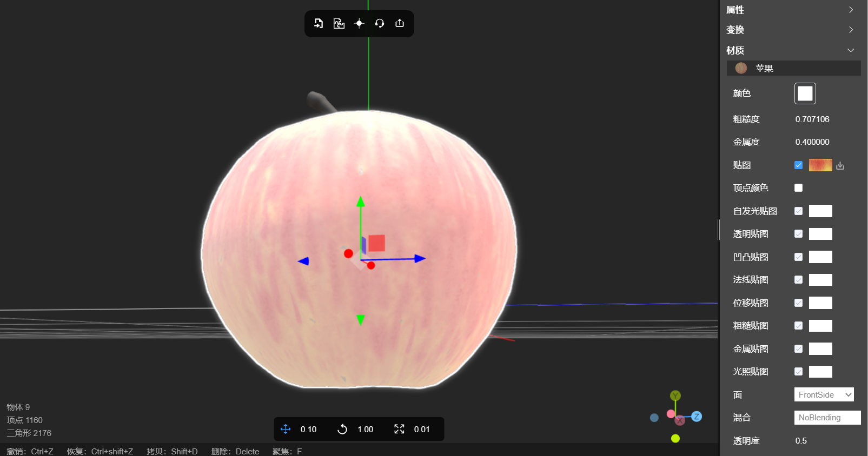Click the 透明度 value 0.5
868x456 pixels.
(x=801, y=441)
